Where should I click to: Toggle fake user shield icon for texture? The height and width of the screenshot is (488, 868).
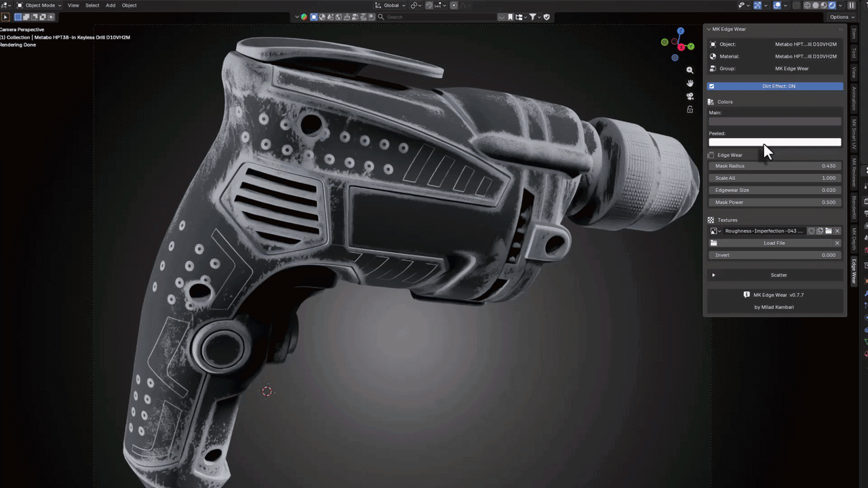pos(811,231)
